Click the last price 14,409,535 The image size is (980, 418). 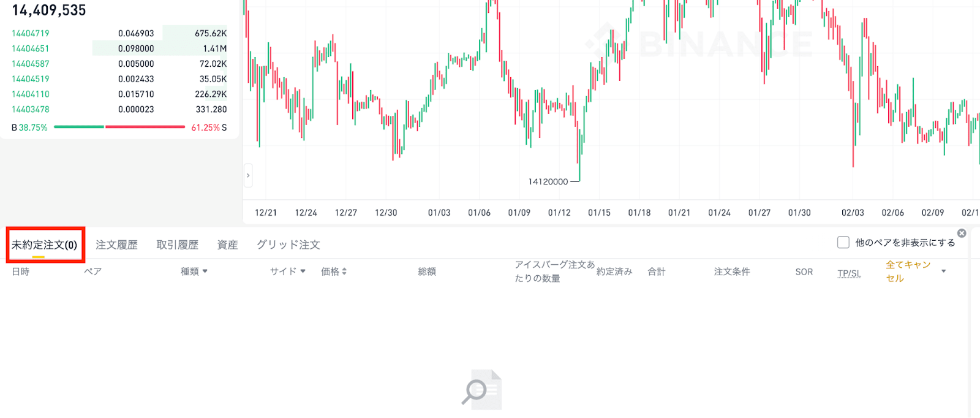coord(49,10)
